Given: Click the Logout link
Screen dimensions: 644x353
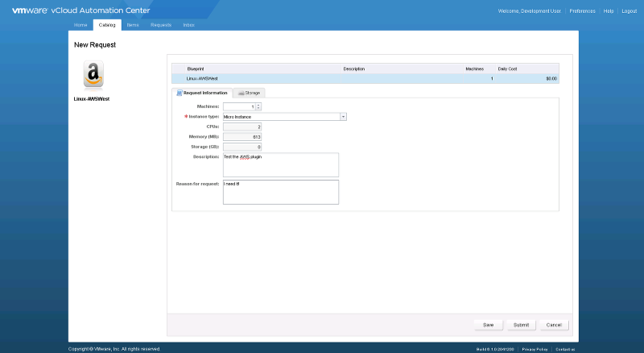Looking at the screenshot, I should (630, 11).
